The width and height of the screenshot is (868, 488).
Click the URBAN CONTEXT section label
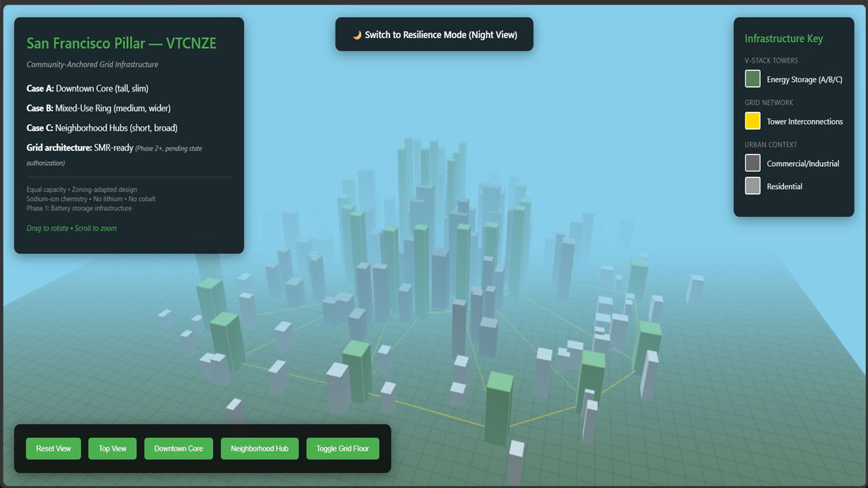pos(771,144)
